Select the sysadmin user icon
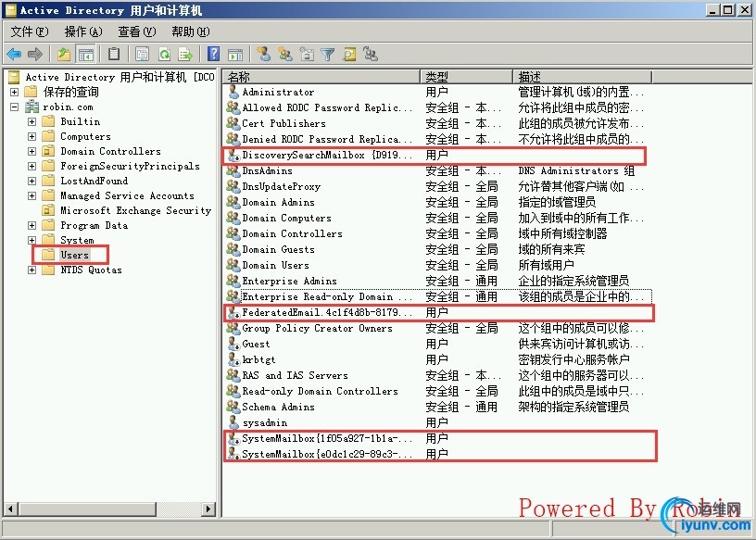 [233, 422]
